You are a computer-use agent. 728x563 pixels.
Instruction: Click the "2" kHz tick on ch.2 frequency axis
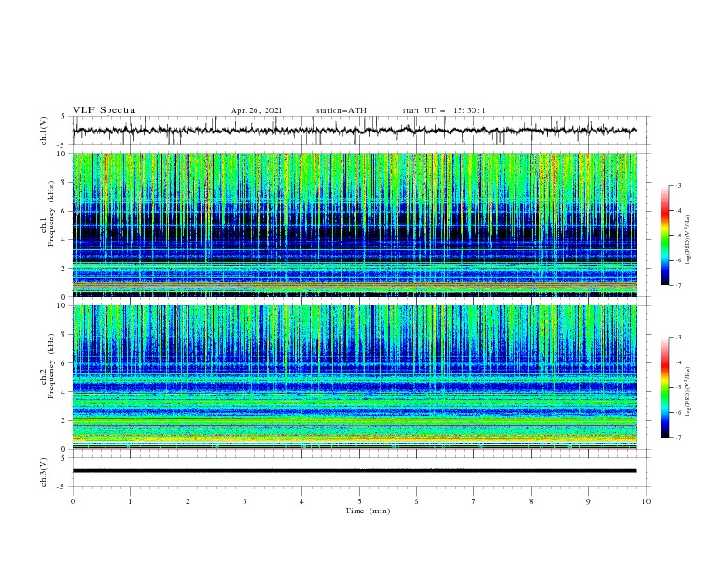click(65, 420)
